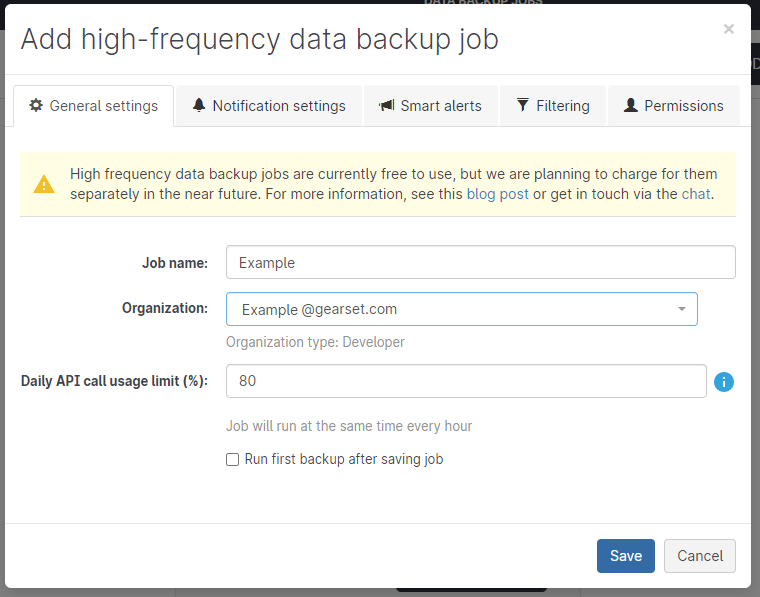The image size is (760, 597).
Task: Click the user icon on Permissions tab
Action: click(x=630, y=106)
